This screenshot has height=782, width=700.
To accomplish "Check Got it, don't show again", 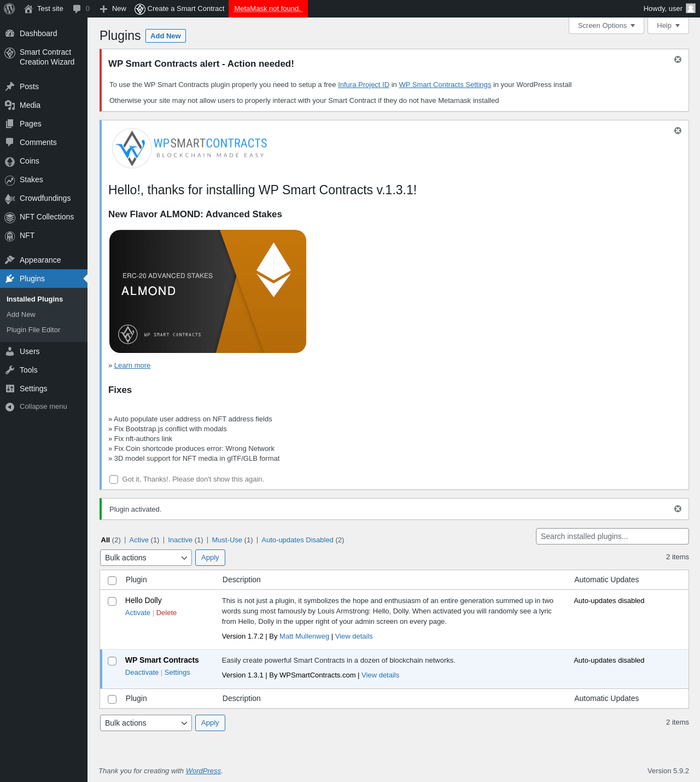I will point(114,479).
